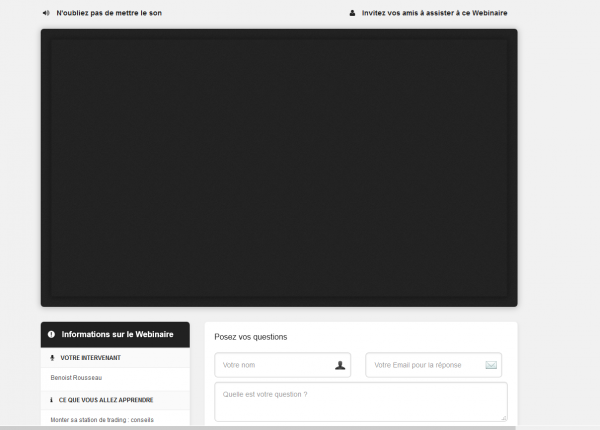Click the info icon beside Ce que vous allez apprendre

point(51,400)
